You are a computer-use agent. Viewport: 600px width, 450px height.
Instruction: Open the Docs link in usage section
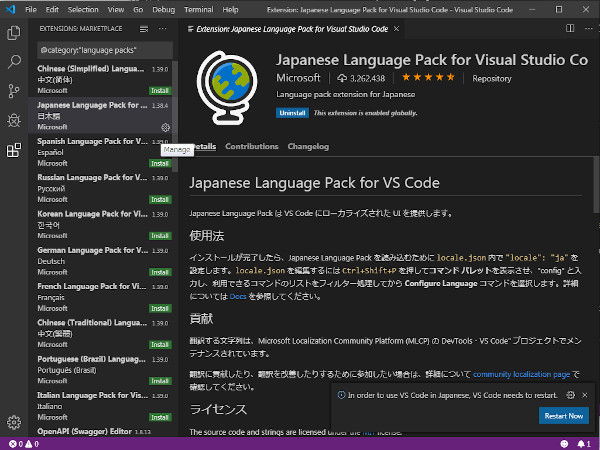coord(238,296)
